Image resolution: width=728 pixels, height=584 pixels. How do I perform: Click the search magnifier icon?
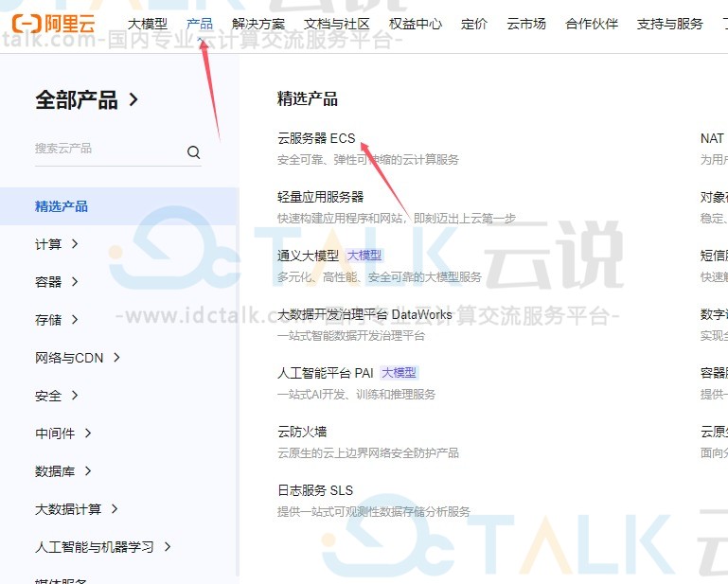click(194, 151)
